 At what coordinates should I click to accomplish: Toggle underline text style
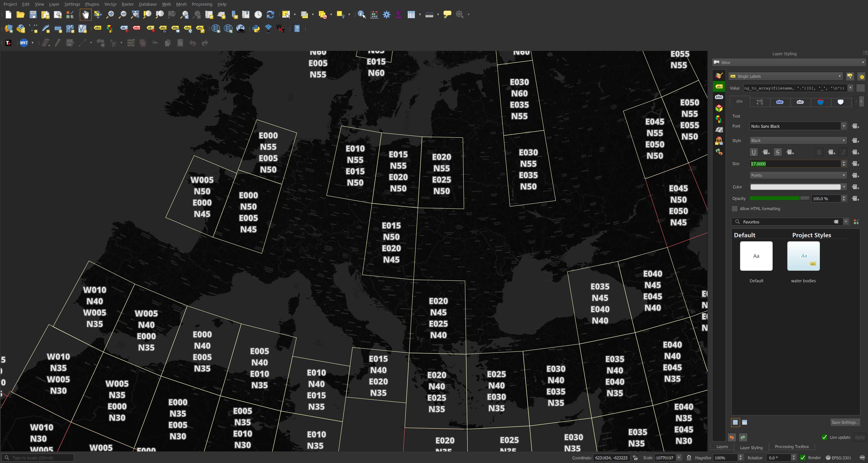pyautogui.click(x=753, y=152)
